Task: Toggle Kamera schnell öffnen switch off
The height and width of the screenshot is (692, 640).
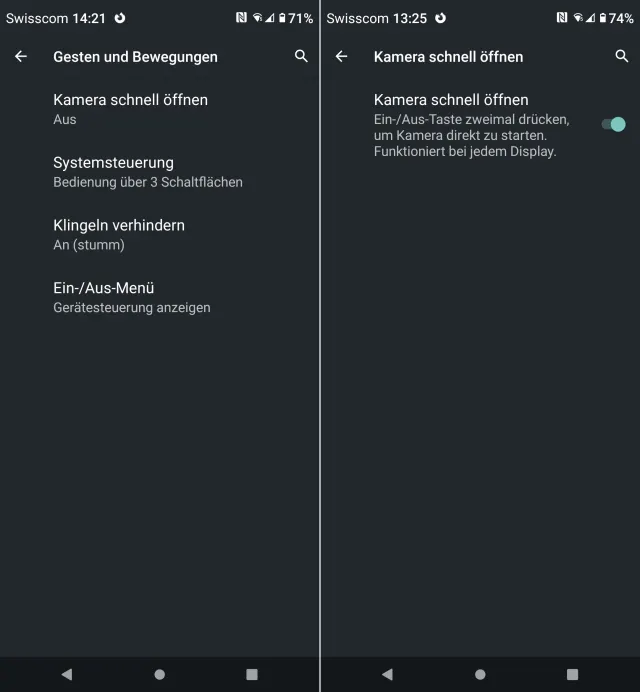Action: point(614,124)
